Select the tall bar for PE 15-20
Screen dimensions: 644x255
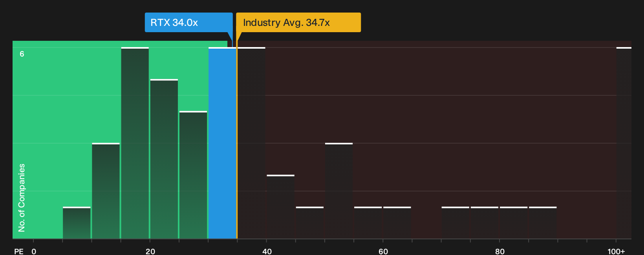(x=135, y=143)
